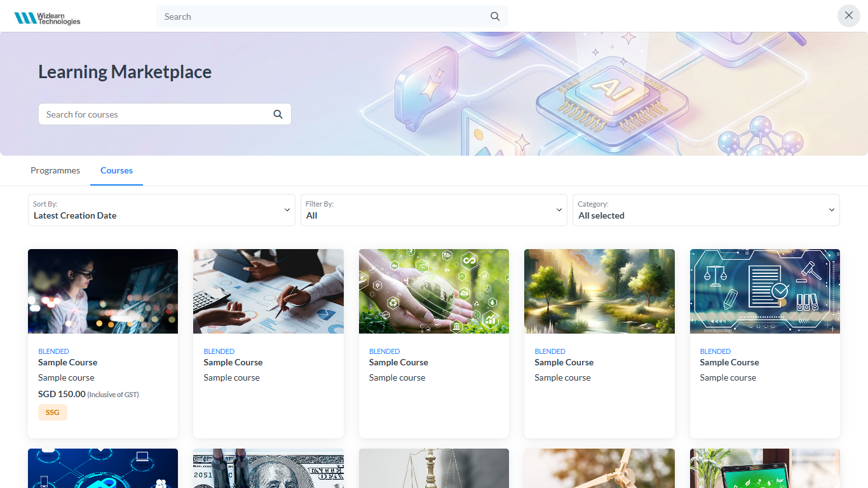Open course thumbnail with charts and calculator

[268, 291]
